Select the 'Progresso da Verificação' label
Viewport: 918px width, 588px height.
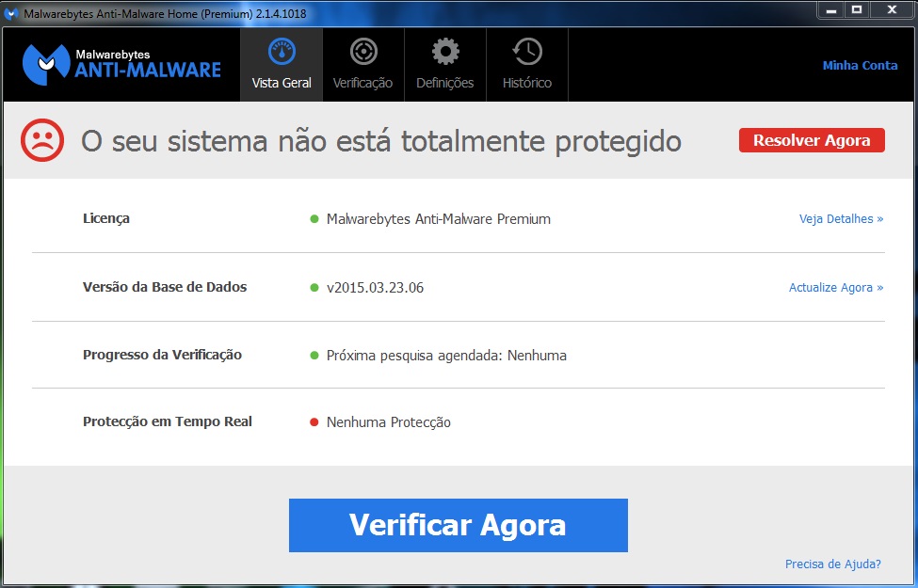162,355
